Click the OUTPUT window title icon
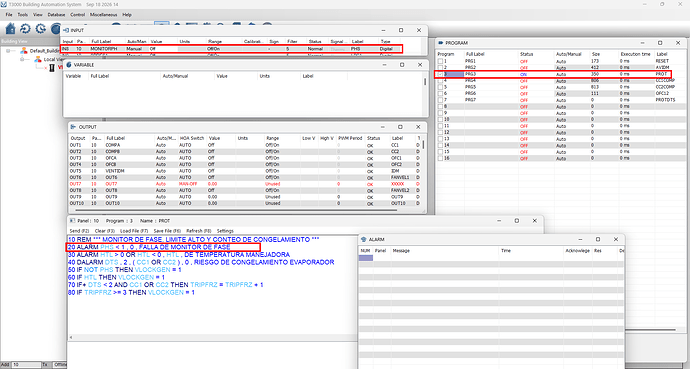 (x=73, y=127)
